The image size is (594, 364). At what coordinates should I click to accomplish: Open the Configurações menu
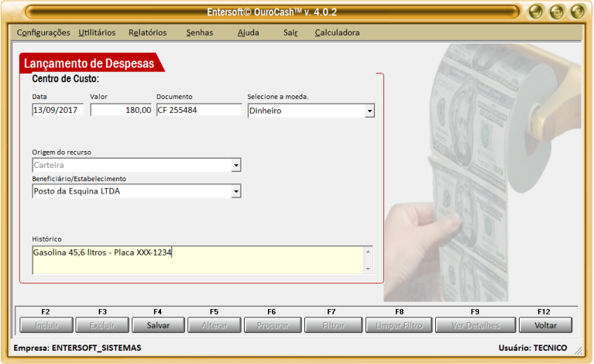[43, 33]
